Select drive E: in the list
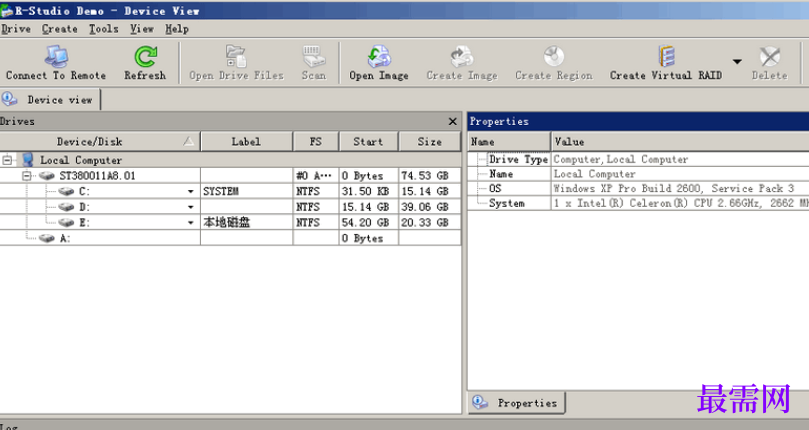The image size is (809, 430). 84,222
